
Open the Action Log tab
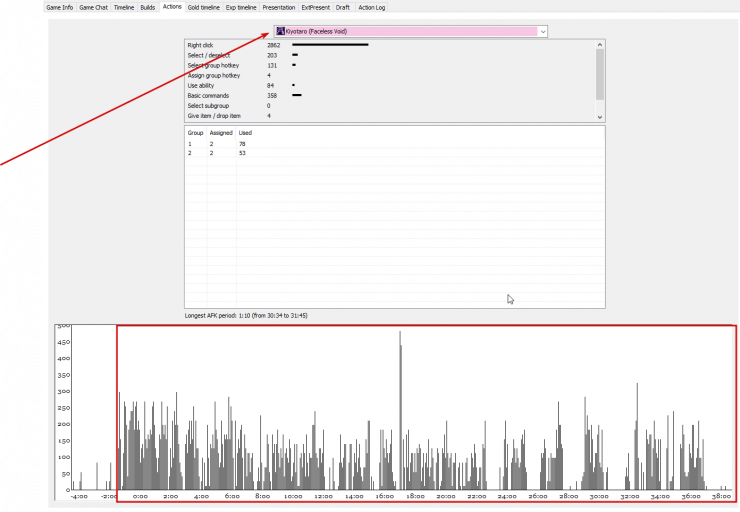coord(371,8)
